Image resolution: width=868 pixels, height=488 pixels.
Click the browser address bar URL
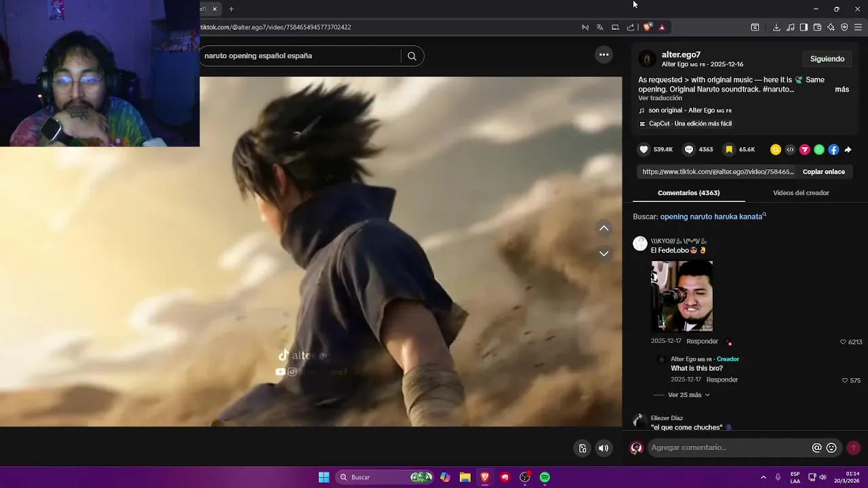(x=275, y=27)
